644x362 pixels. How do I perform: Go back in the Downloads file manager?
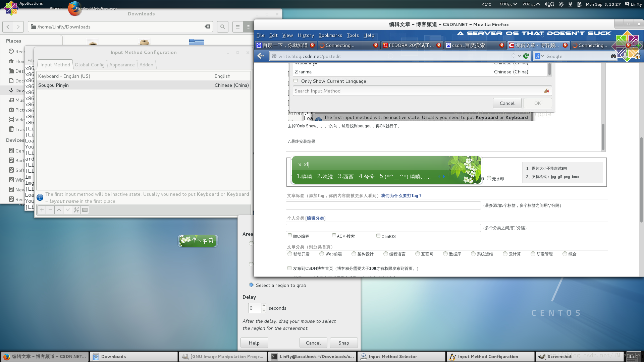coord(8,27)
